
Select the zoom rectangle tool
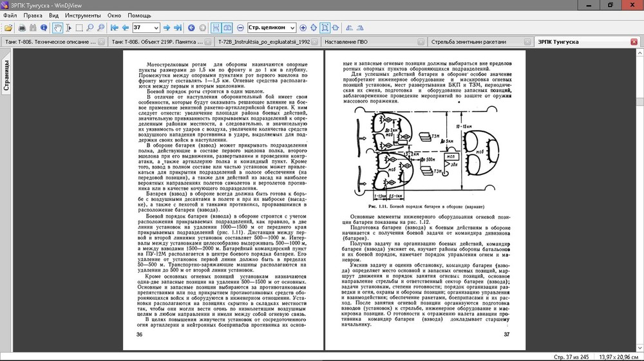click(101, 28)
